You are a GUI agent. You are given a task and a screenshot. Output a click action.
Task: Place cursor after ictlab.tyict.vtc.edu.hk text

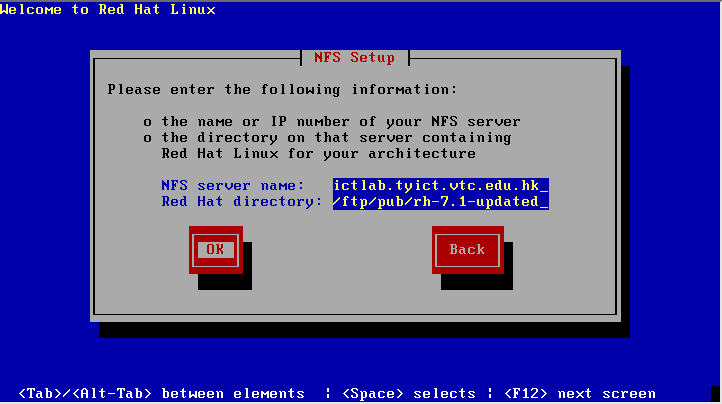point(544,186)
